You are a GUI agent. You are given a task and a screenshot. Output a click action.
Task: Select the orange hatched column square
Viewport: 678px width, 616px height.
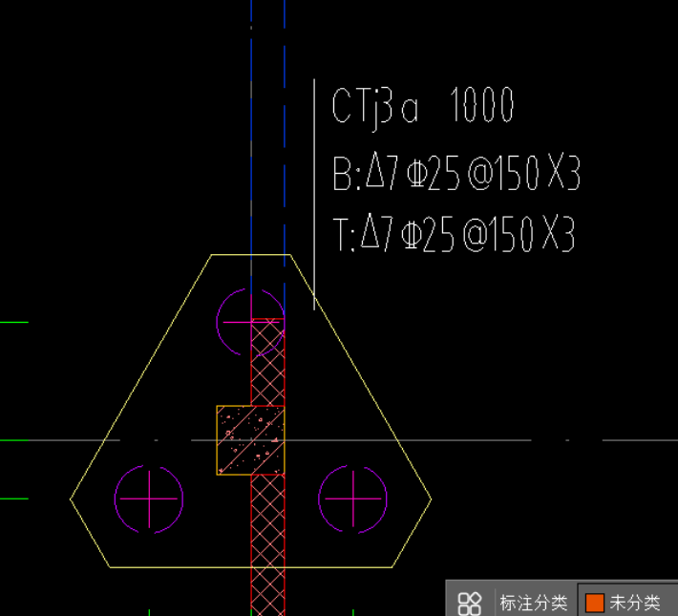251,440
